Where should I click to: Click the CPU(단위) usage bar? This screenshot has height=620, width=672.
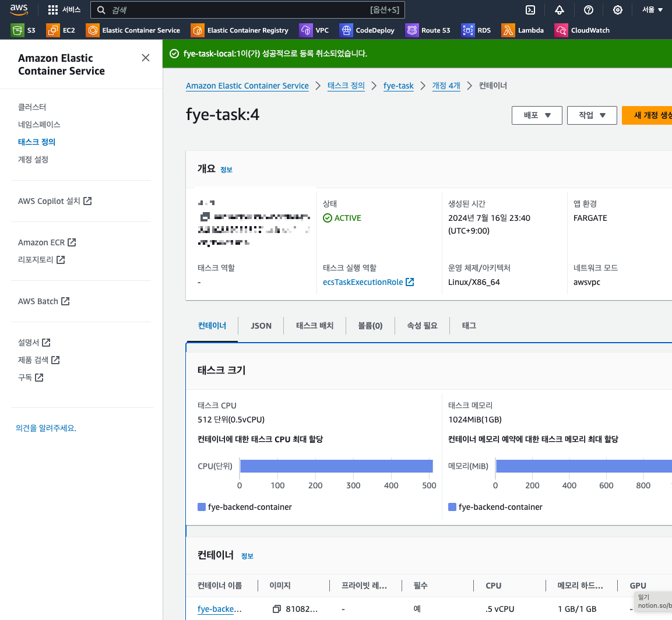click(x=336, y=466)
